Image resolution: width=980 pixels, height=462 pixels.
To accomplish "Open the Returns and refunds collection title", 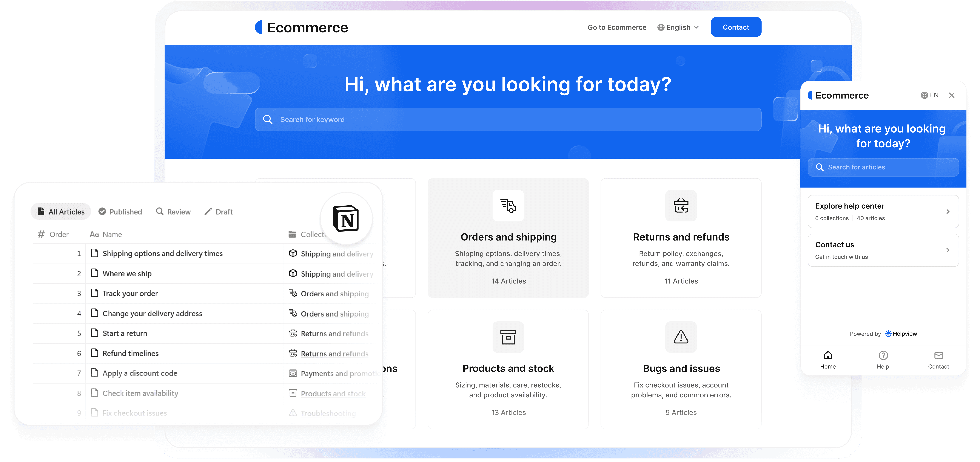I will pyautogui.click(x=681, y=237).
